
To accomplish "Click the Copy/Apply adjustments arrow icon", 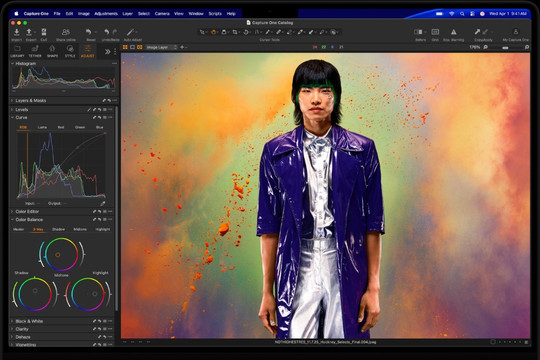I will coord(477,32).
